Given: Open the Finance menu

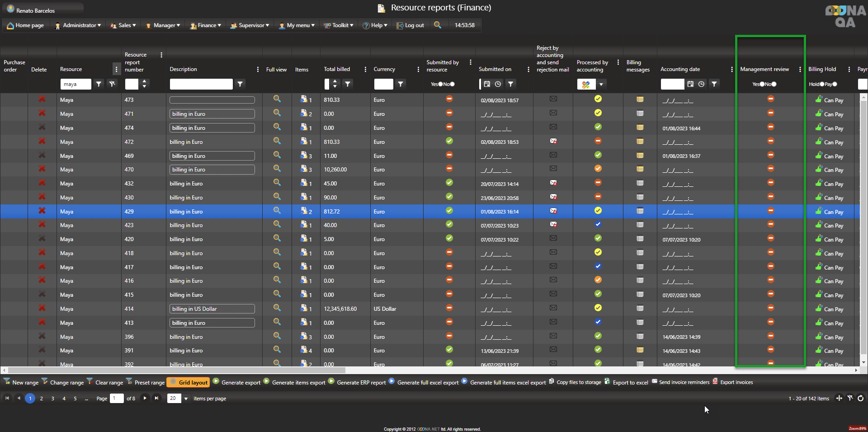Looking at the screenshot, I should tap(206, 25).
